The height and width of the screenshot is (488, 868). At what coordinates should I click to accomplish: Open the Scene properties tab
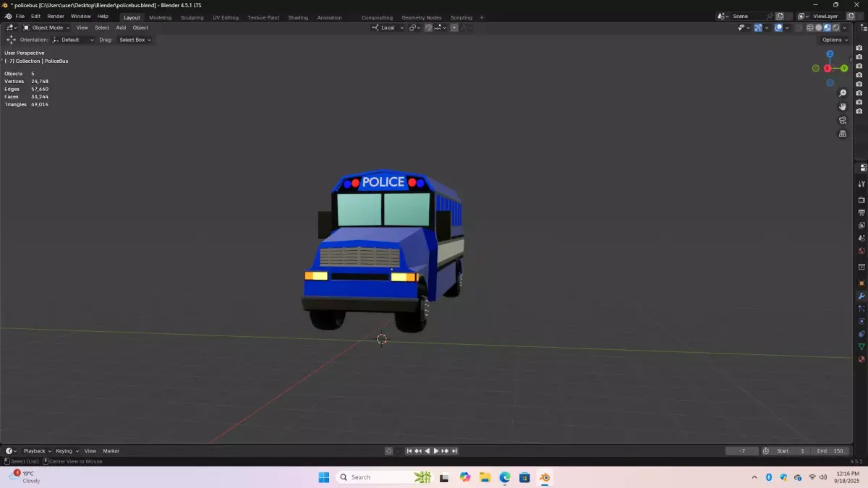(861, 238)
